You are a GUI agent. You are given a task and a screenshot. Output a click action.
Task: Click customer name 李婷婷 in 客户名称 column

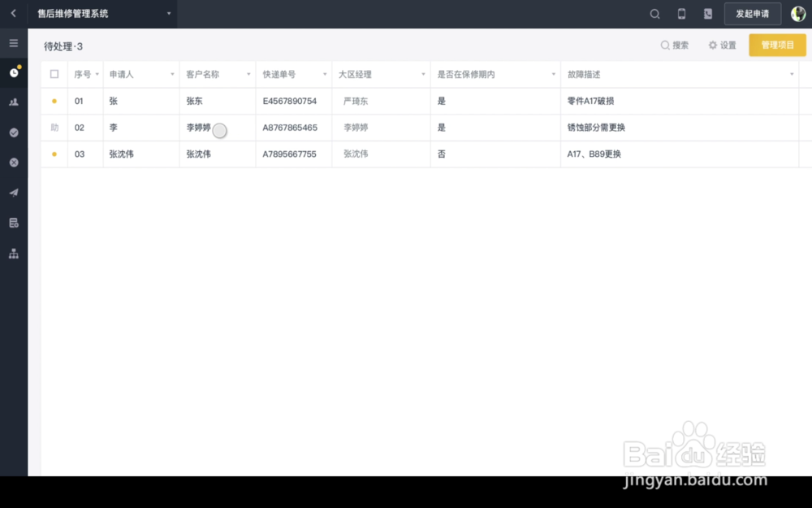coord(198,128)
